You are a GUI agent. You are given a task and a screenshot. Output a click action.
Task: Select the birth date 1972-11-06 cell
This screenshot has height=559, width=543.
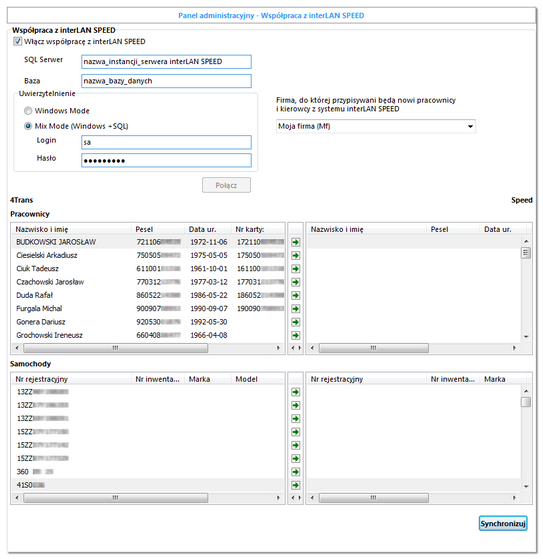point(209,242)
